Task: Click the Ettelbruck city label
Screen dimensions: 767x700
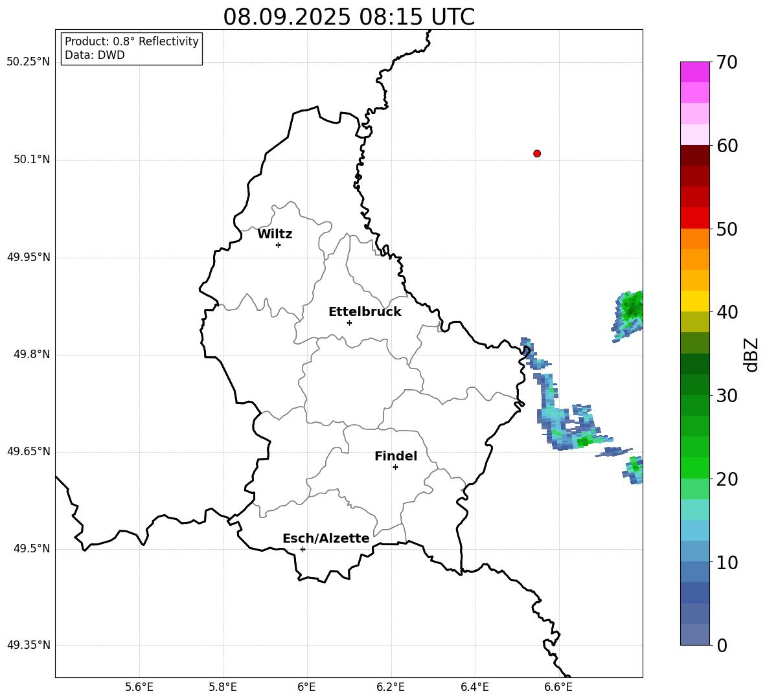Action: tap(365, 312)
